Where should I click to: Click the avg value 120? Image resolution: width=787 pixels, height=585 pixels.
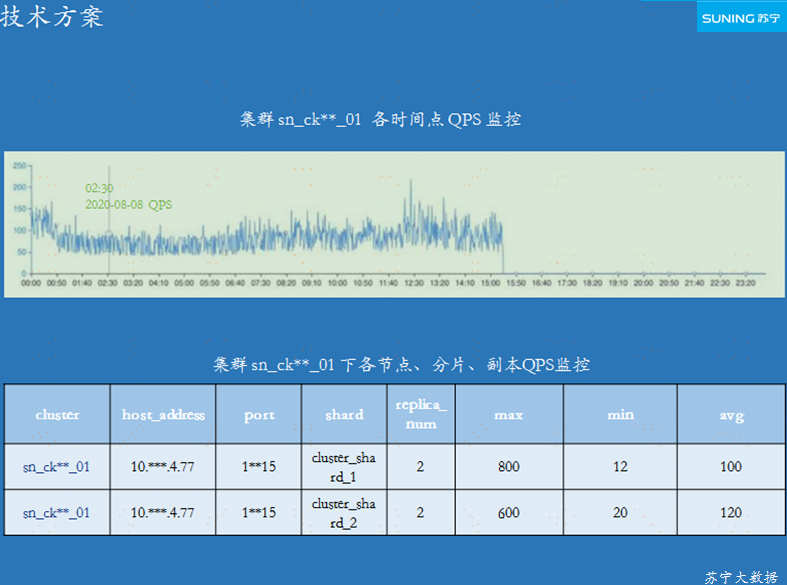pyautogui.click(x=731, y=513)
